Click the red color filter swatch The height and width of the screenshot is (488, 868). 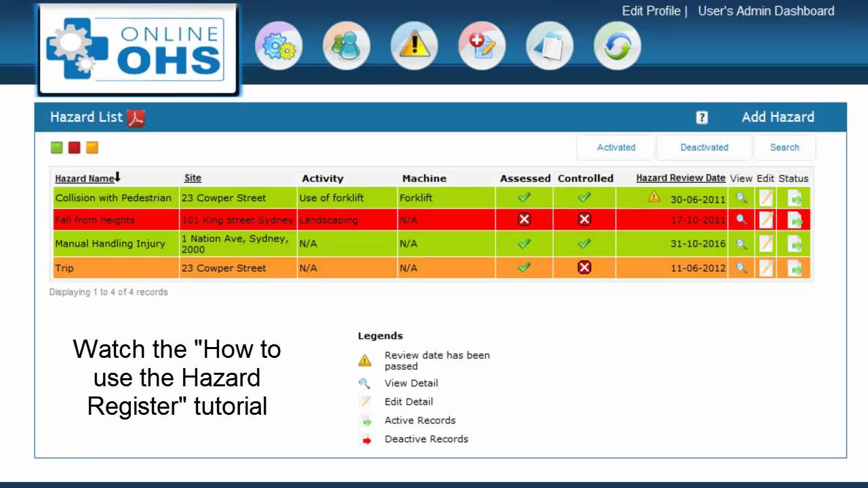75,147
